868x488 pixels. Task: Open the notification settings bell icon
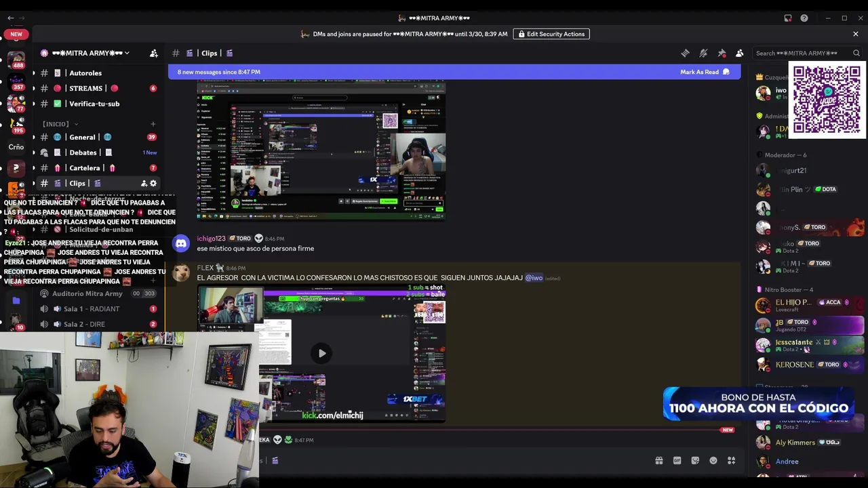[703, 53]
